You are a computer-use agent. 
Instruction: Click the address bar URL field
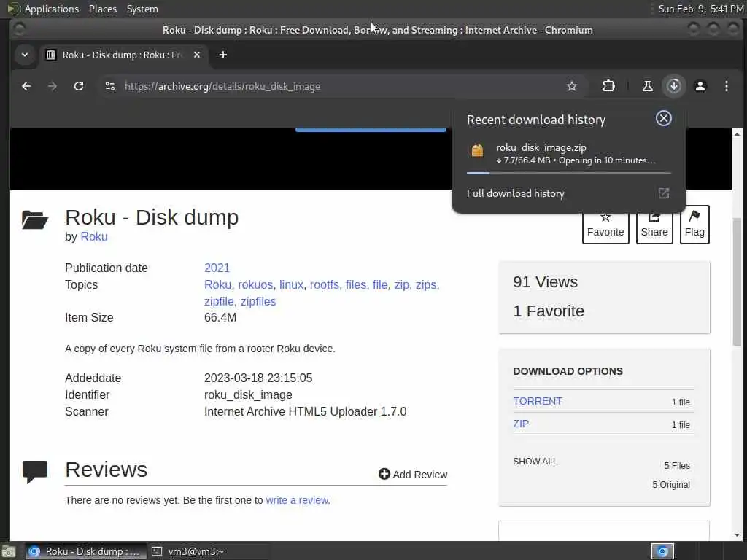333,86
